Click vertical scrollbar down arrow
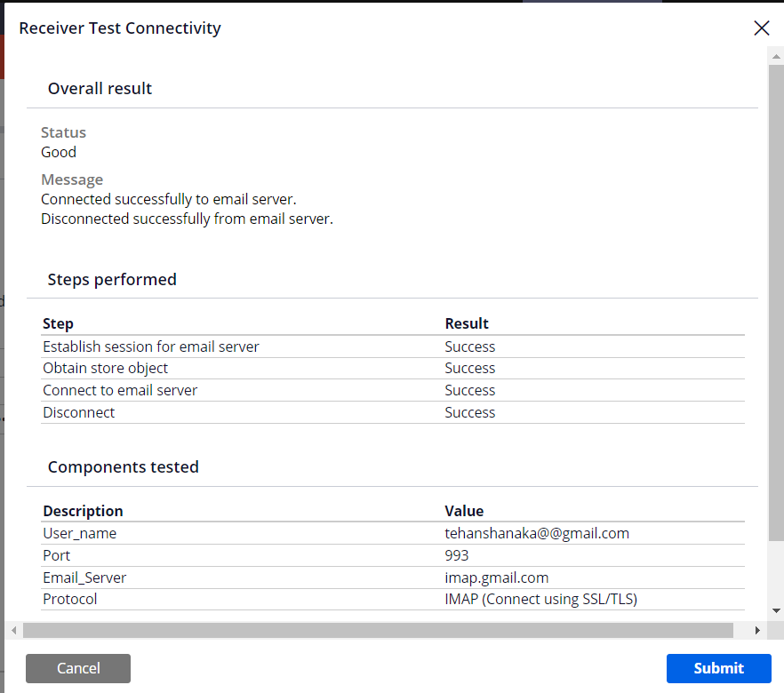This screenshot has height=693, width=784. click(776, 611)
